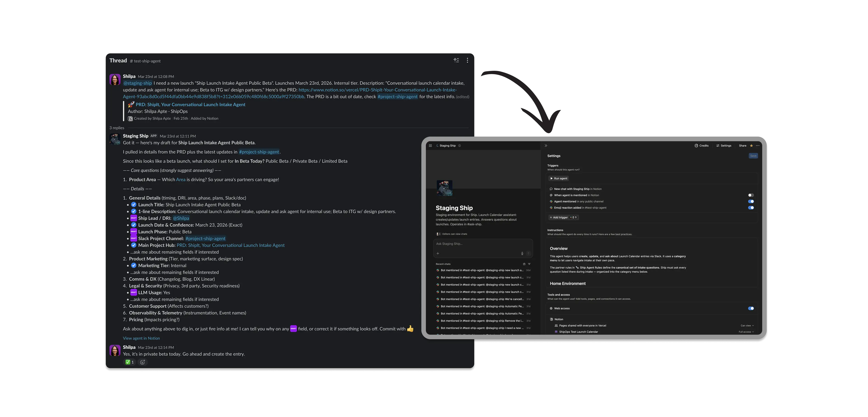
Task: Collapse the settings panel with double-chevron icon
Action: (x=546, y=146)
